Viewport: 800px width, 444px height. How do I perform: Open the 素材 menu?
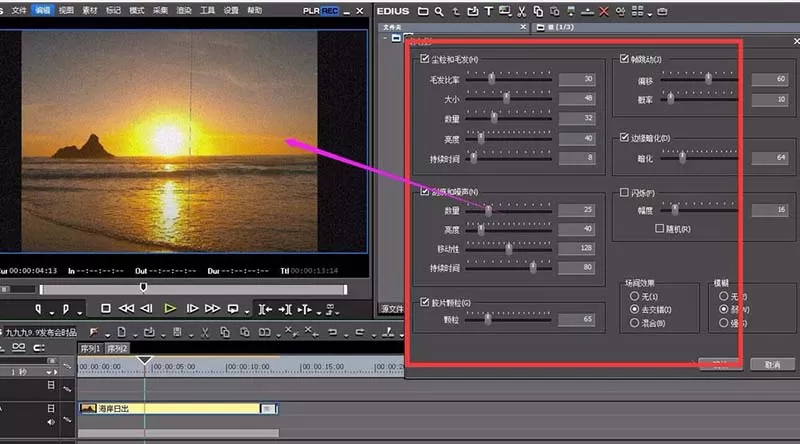[x=90, y=10]
